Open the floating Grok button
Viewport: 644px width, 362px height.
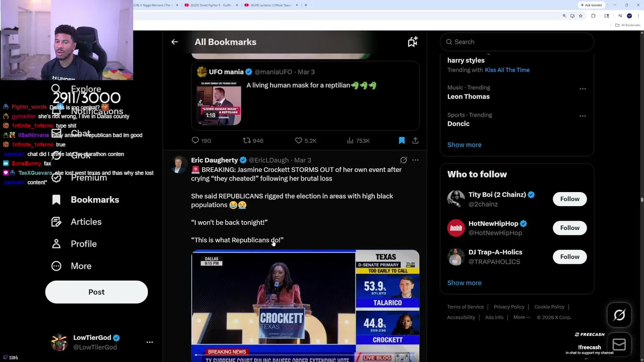[x=619, y=315]
